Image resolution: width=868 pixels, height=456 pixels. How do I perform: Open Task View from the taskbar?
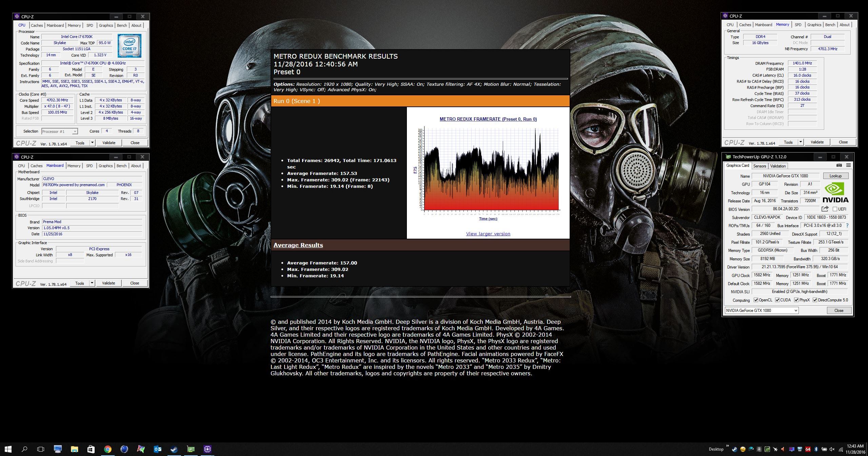coord(41,449)
